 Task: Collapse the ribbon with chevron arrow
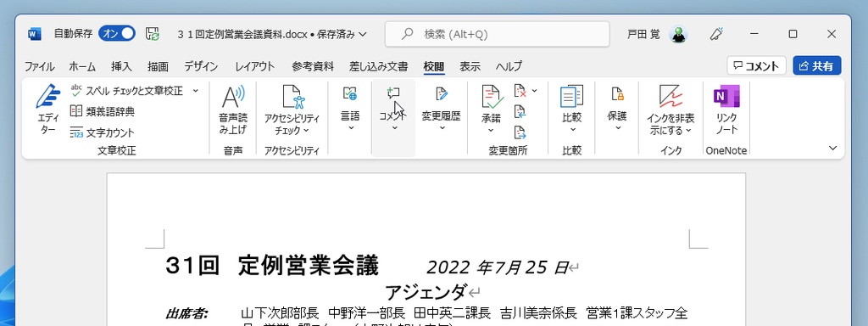(832, 148)
